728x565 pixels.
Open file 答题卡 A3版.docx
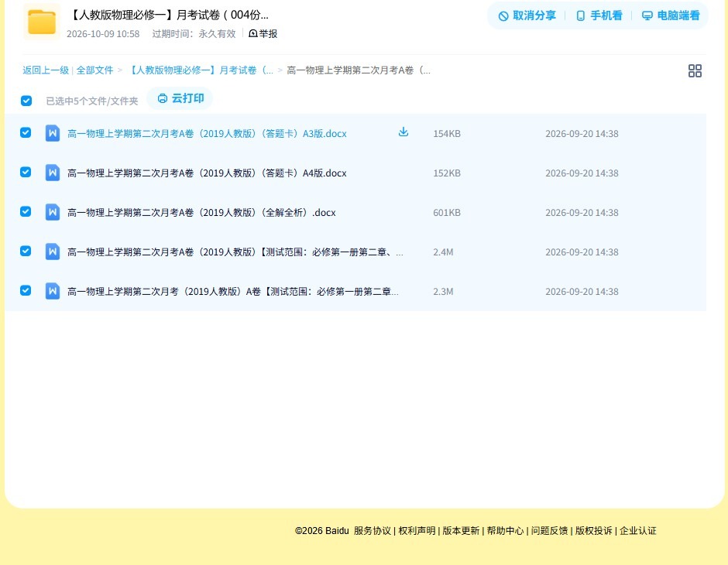pyautogui.click(x=207, y=134)
